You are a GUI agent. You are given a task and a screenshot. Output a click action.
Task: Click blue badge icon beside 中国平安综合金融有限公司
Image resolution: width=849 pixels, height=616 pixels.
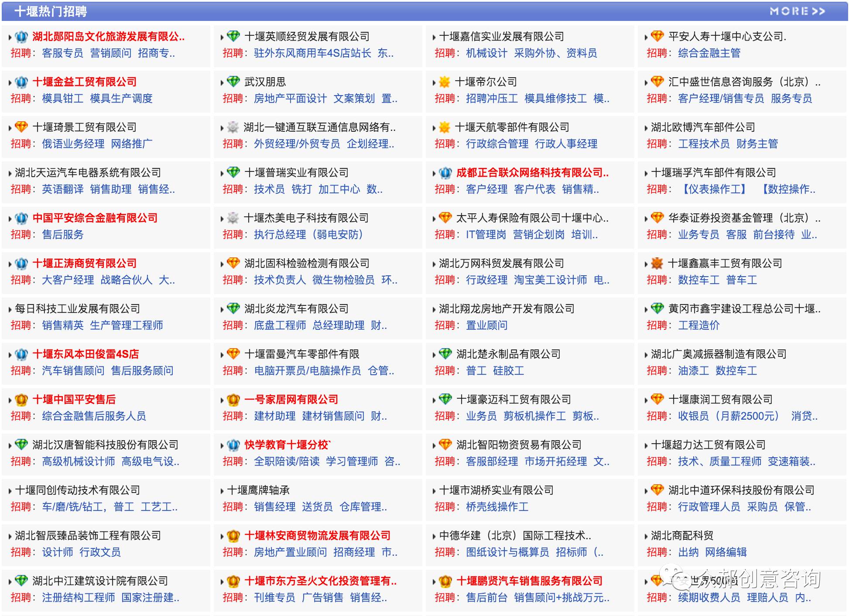21,218
